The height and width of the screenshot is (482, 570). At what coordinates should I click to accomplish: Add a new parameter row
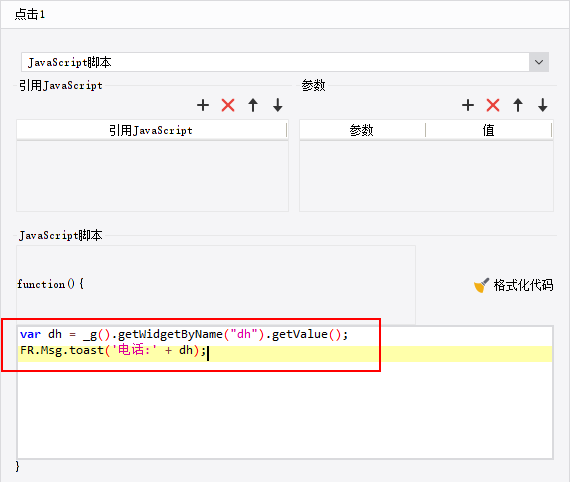pyautogui.click(x=468, y=105)
